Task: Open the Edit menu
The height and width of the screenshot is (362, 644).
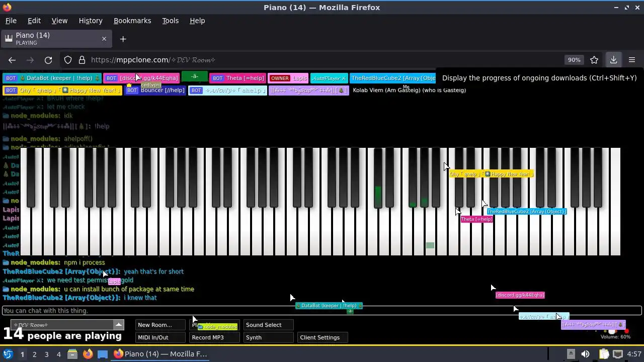Action: tap(34, 21)
